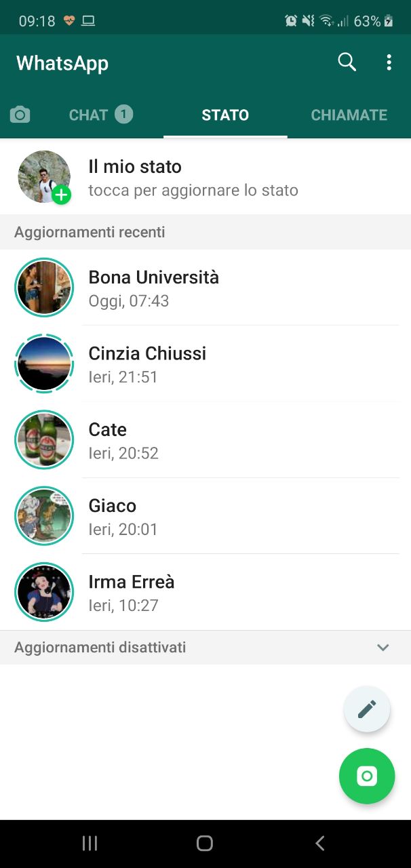Open the WhatsApp search icon
The image size is (411, 868).
click(347, 62)
